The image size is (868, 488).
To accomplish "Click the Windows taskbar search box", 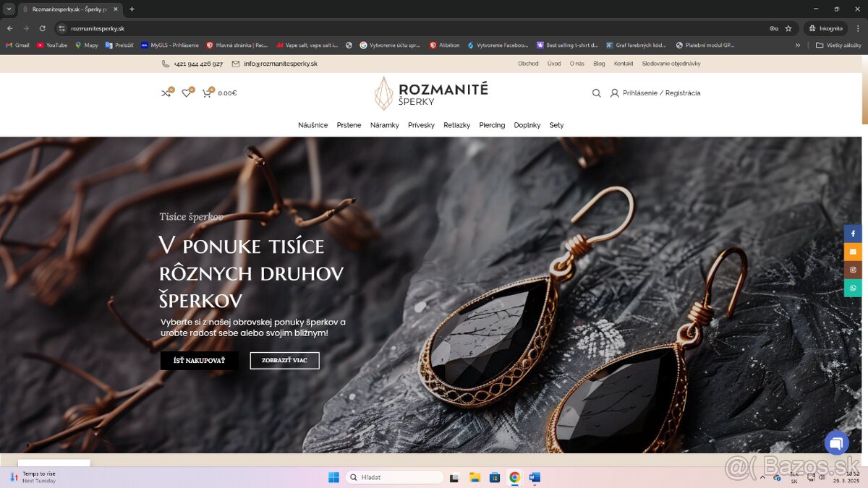I will 394,477.
